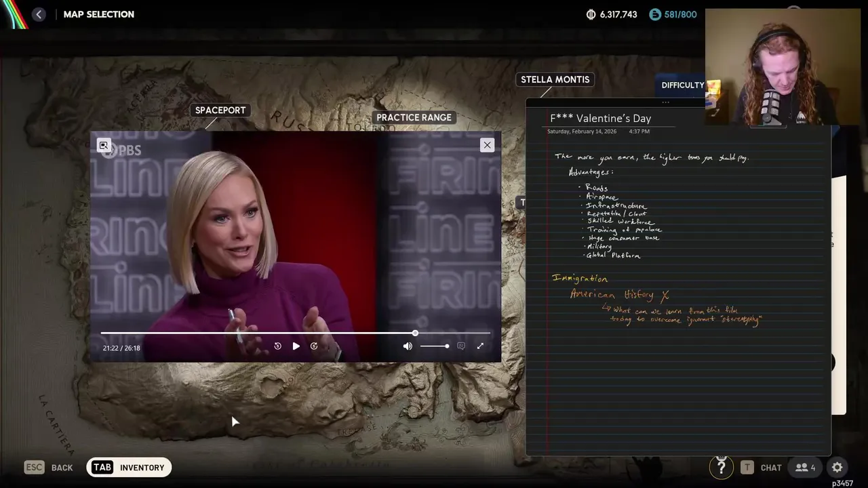
Task: Click the note title F*** Valentine's Day
Action: pyautogui.click(x=600, y=118)
